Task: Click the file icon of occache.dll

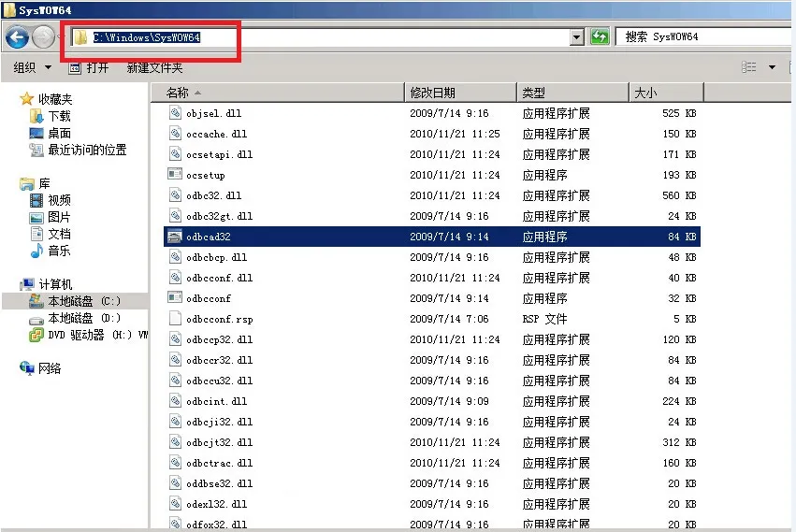Action: pos(175,134)
